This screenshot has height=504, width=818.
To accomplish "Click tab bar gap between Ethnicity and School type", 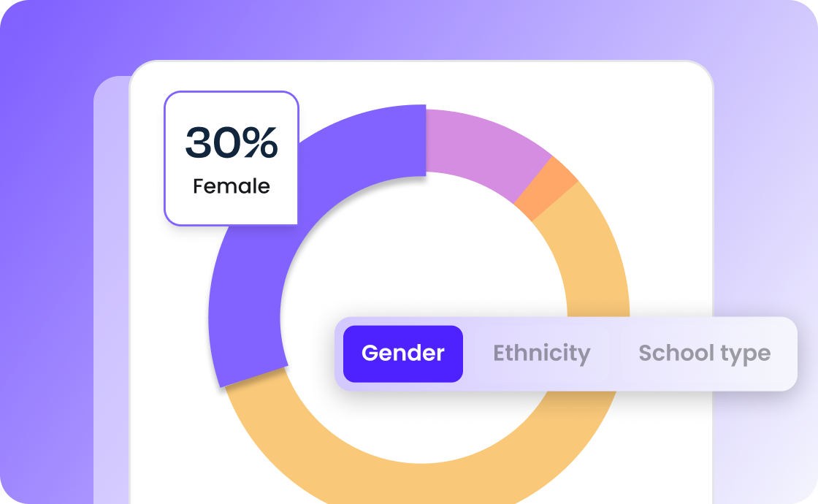I will click(x=616, y=354).
